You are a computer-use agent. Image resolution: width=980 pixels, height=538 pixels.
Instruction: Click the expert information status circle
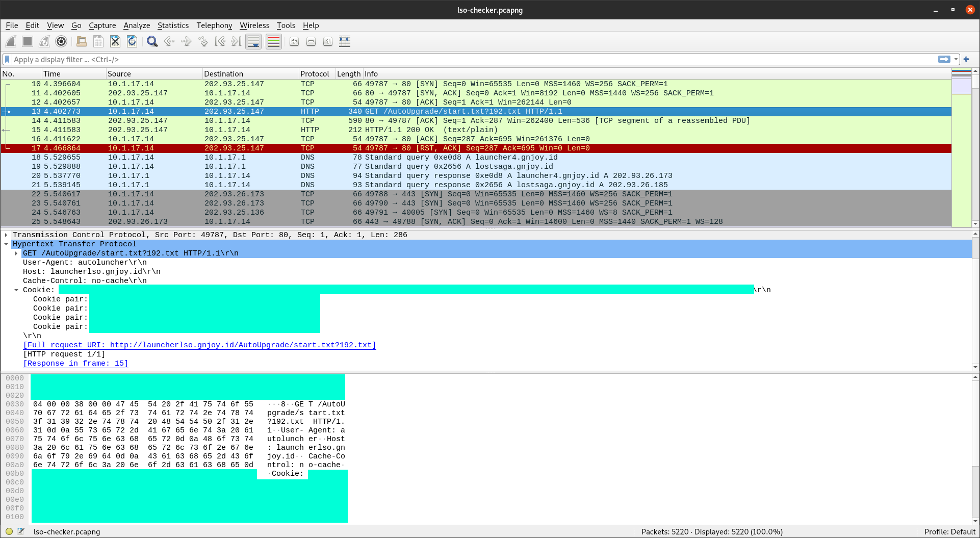coord(9,531)
